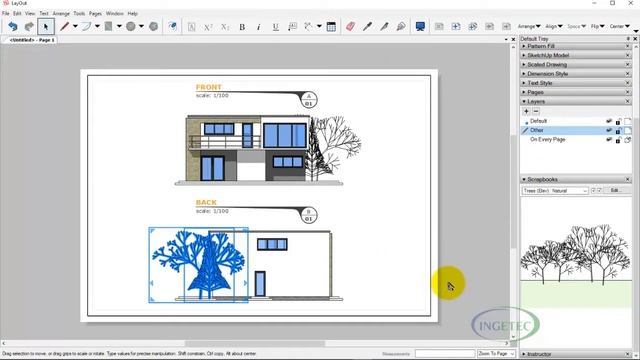Expand the Scaled Drawing panel
The width and height of the screenshot is (640, 360).
pyautogui.click(x=576, y=64)
